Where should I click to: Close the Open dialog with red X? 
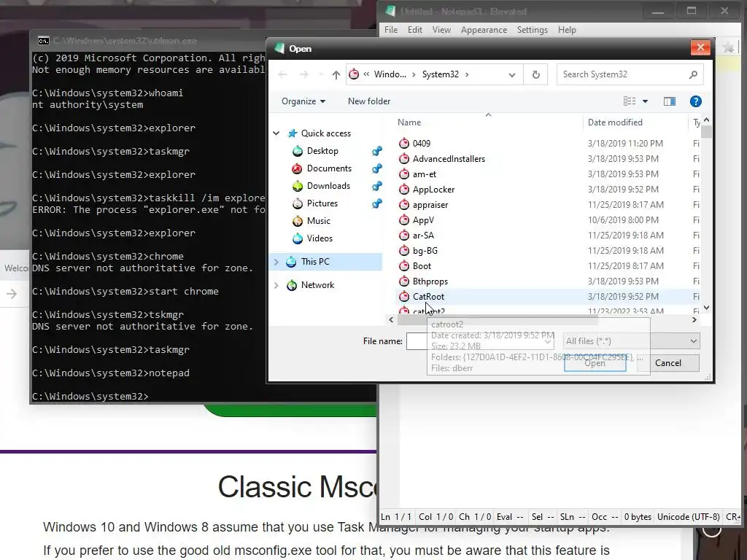[x=700, y=47]
